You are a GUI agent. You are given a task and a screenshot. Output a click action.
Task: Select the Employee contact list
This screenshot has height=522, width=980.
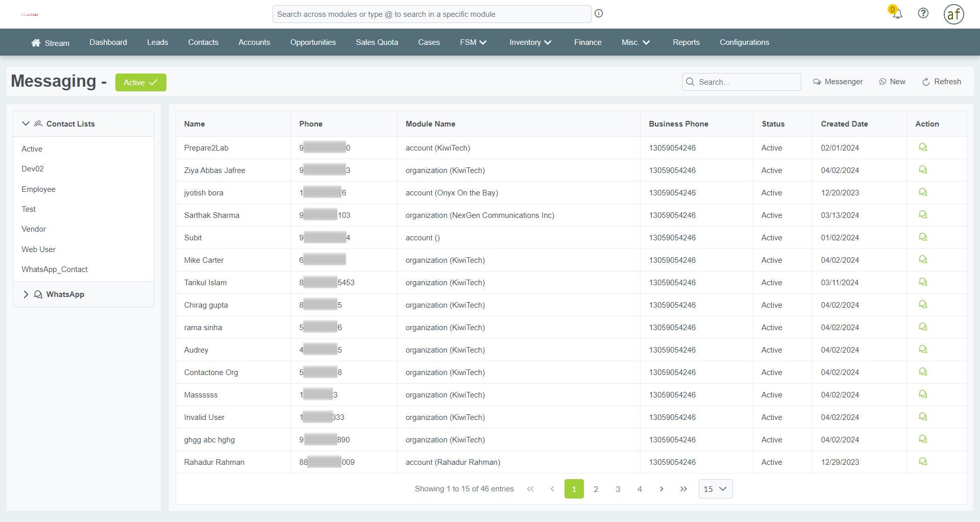[38, 189]
